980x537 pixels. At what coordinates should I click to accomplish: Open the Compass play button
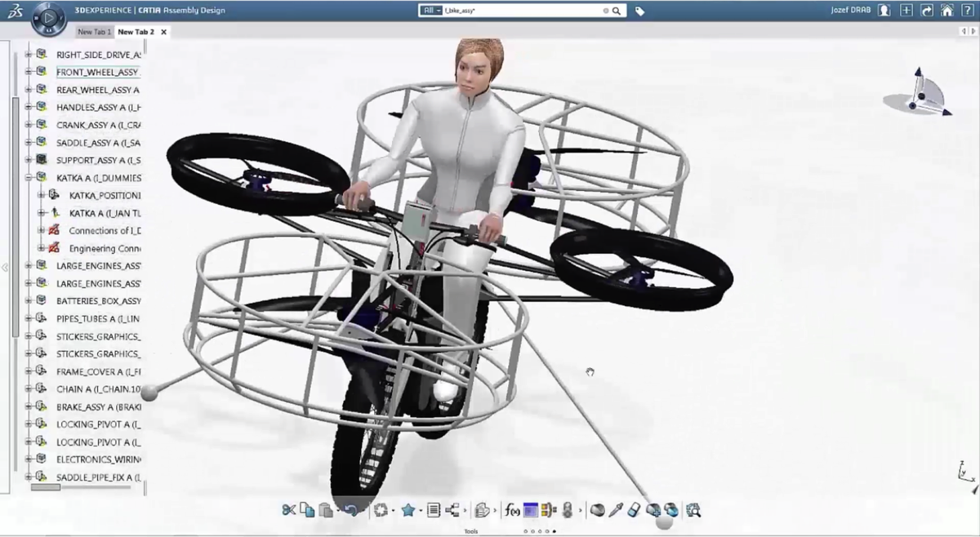click(49, 18)
